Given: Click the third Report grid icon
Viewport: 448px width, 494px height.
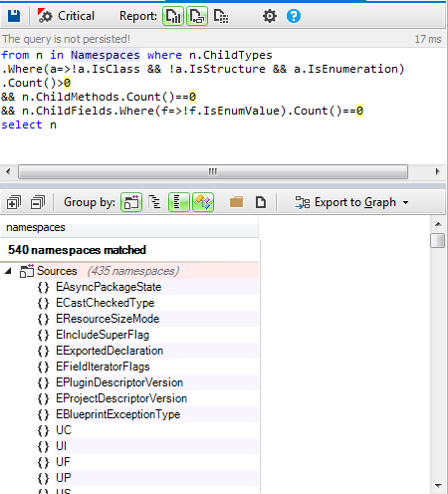Looking at the screenshot, I should pyautogui.click(x=221, y=16).
